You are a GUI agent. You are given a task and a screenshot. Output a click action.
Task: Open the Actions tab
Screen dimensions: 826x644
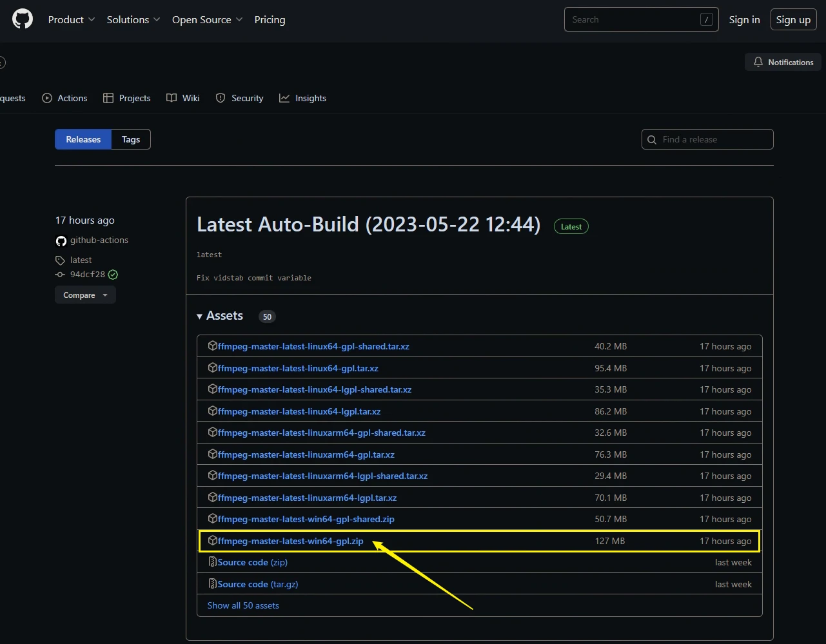click(64, 98)
